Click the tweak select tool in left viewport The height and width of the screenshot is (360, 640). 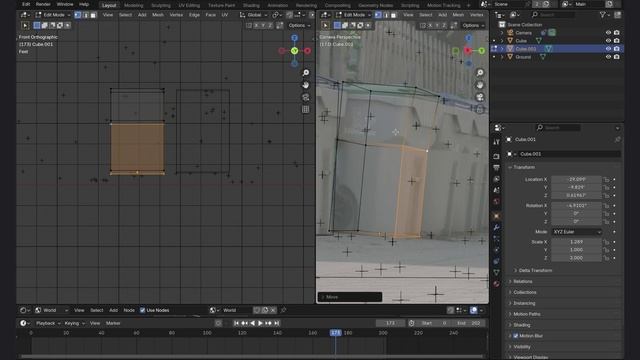[x=25, y=25]
